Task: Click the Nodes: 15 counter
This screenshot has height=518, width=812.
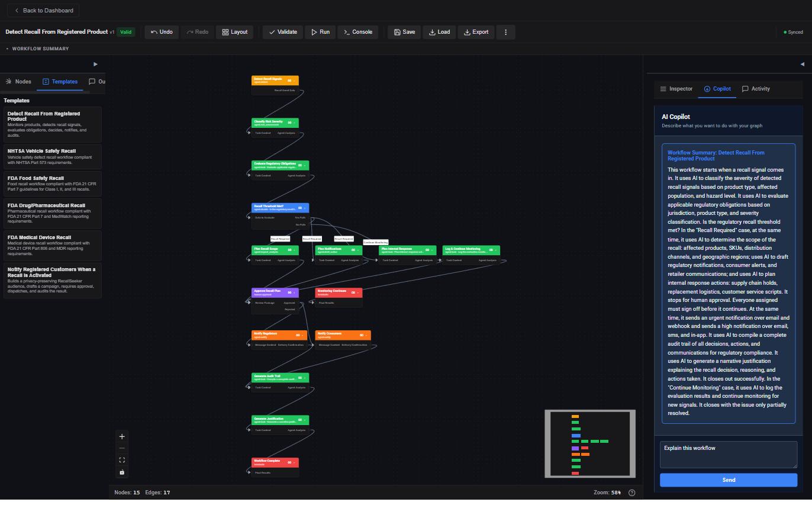Action: [x=127, y=493]
